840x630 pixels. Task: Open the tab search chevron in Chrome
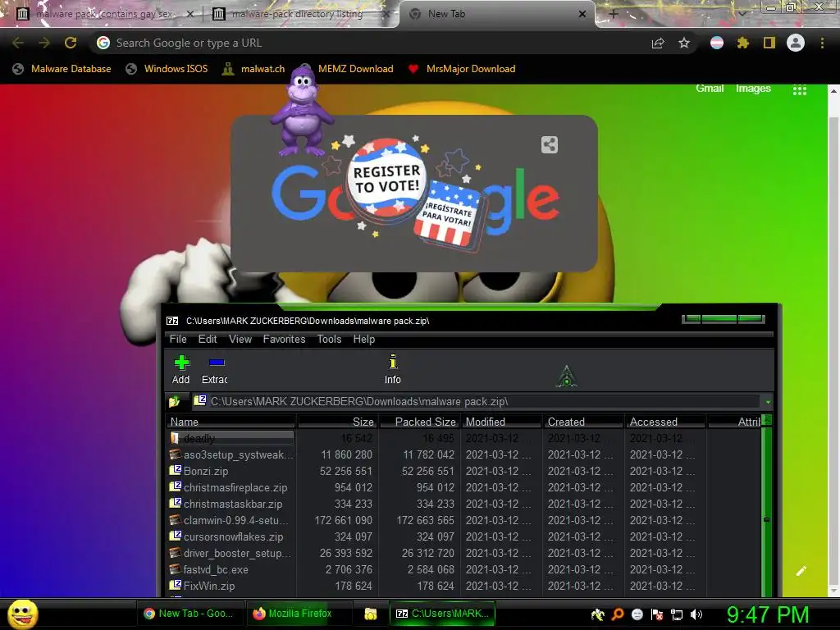(x=742, y=13)
